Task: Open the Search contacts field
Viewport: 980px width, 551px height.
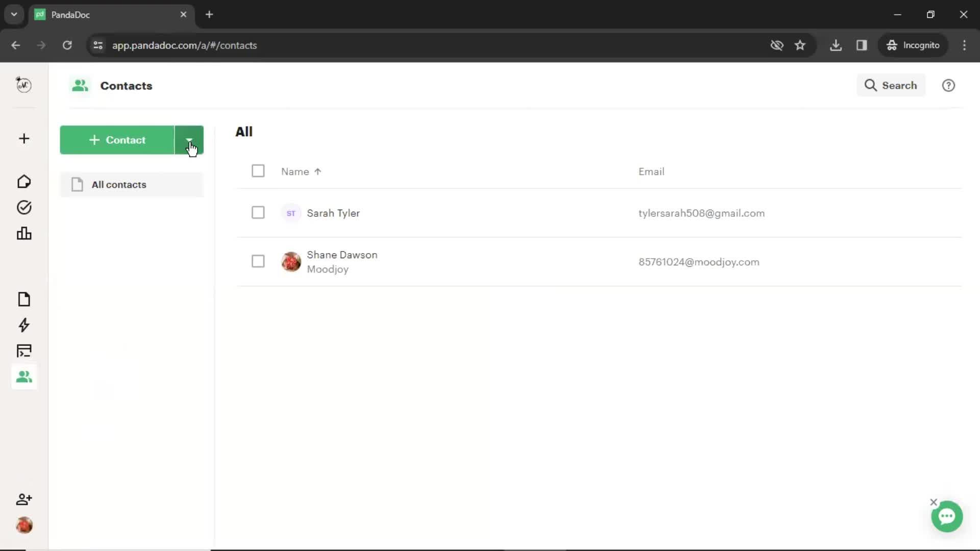Action: (x=891, y=85)
